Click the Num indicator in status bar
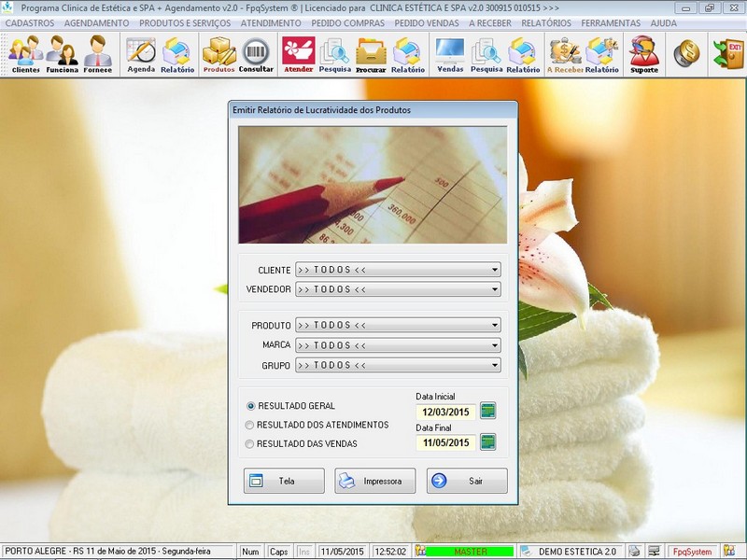This screenshot has width=747, height=560. point(250,552)
